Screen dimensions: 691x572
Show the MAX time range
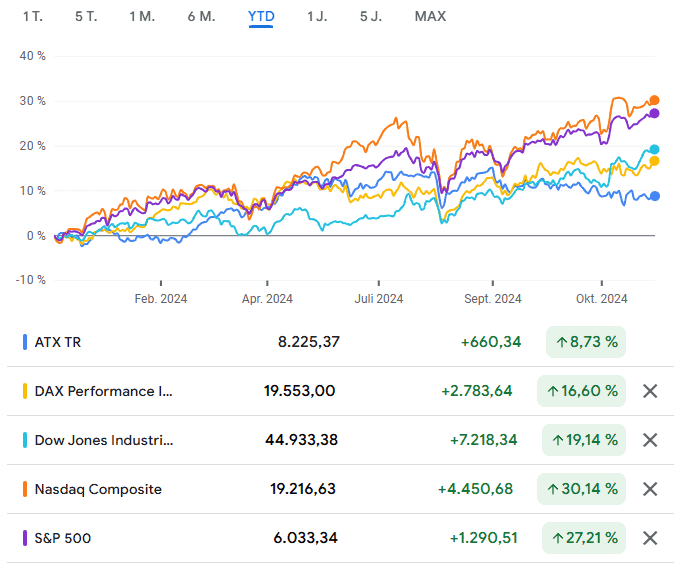pos(431,17)
